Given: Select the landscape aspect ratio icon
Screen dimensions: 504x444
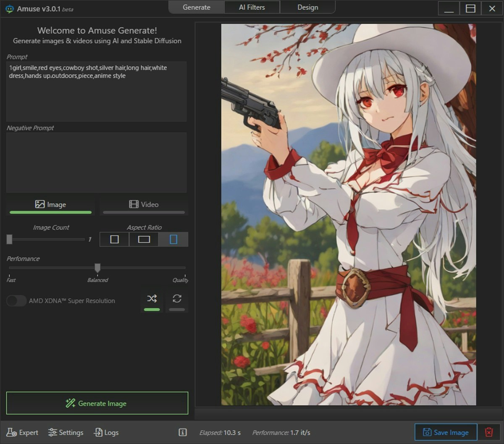Looking at the screenshot, I should tap(144, 239).
